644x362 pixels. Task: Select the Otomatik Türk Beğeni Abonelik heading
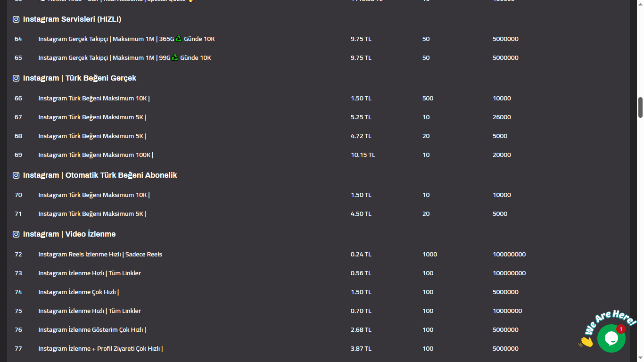pos(100,175)
